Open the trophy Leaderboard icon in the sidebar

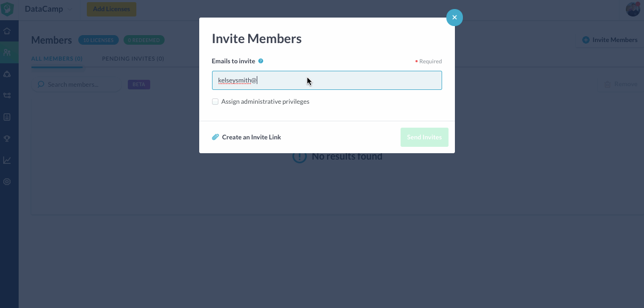(x=7, y=138)
